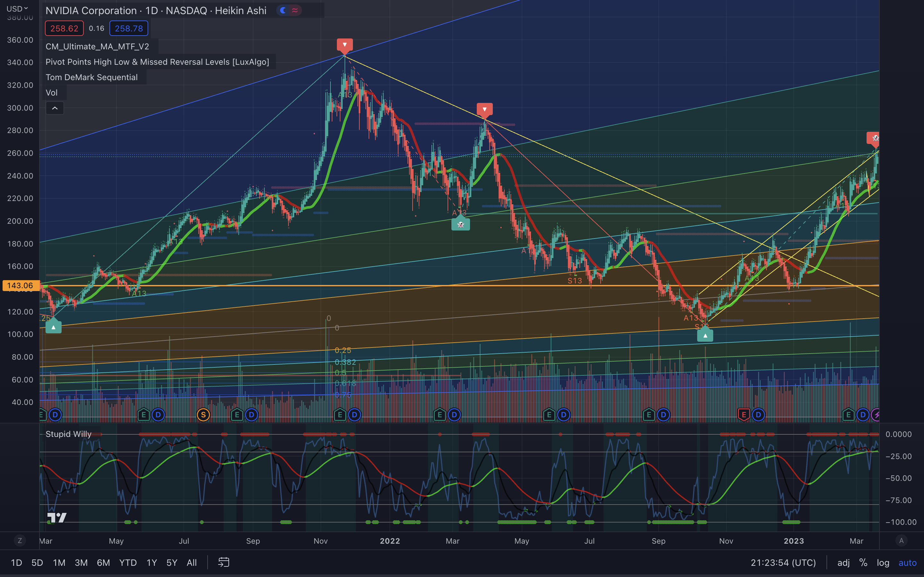Toggle percent scale
The image size is (924, 577).
pyautogui.click(x=863, y=563)
